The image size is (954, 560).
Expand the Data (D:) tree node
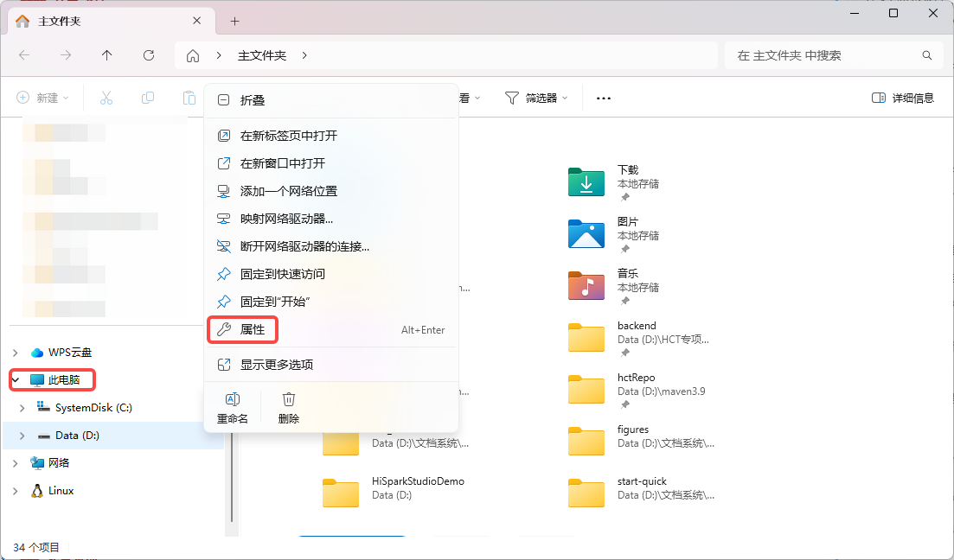pos(22,436)
